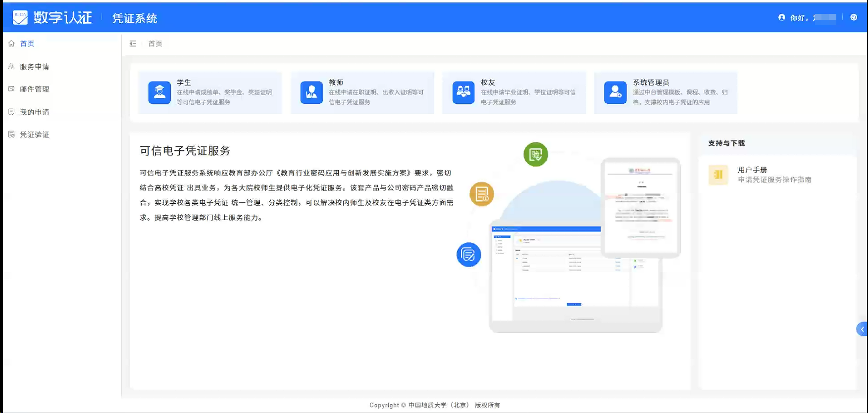Screen dimensions: 868x413
Task: Click the 数字认证 logo in the header
Action: click(52, 18)
